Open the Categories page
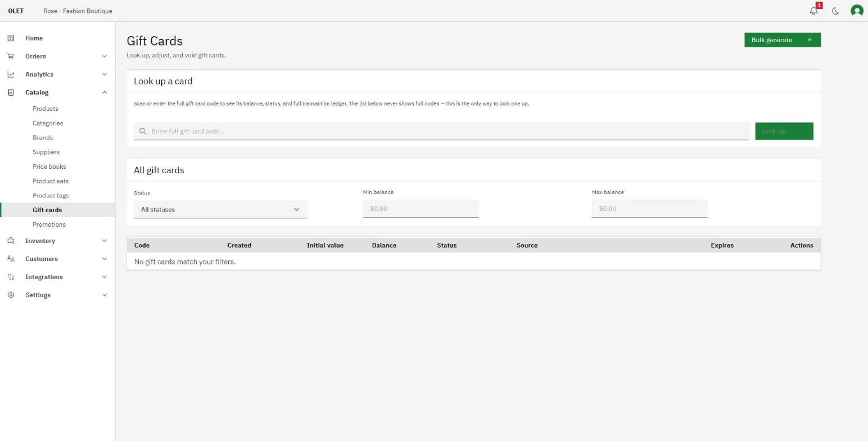Viewport: 868px width, 441px height. (48, 123)
